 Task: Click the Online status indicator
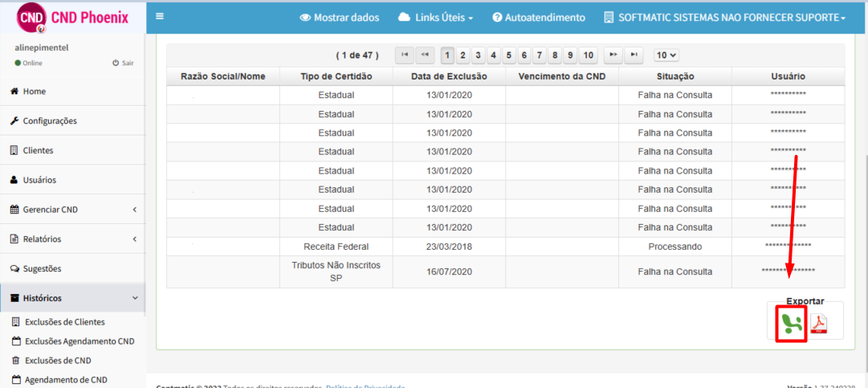coord(29,63)
